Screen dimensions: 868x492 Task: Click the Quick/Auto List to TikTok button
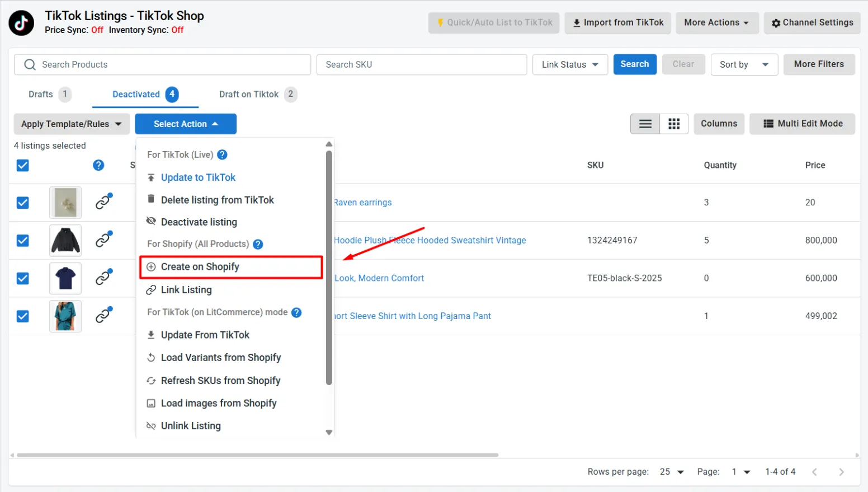(x=494, y=23)
